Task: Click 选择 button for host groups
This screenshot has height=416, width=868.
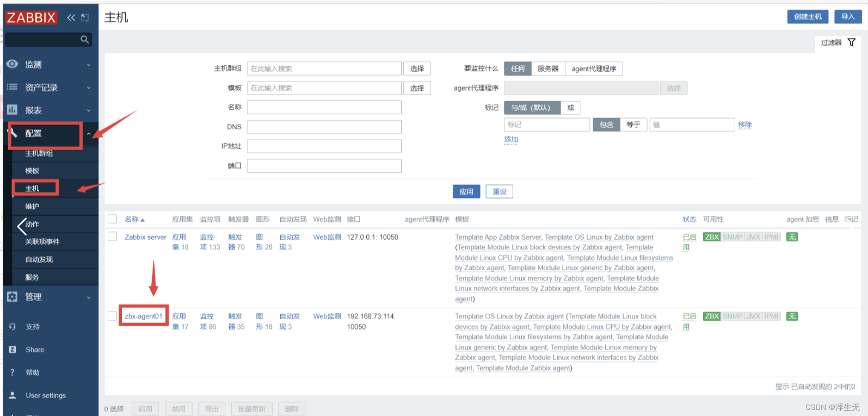Action: click(x=417, y=69)
